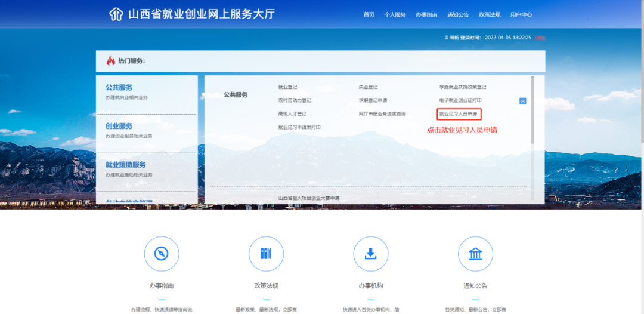
Task: Click the 就业见习人员申请 link
Action: (x=458, y=113)
